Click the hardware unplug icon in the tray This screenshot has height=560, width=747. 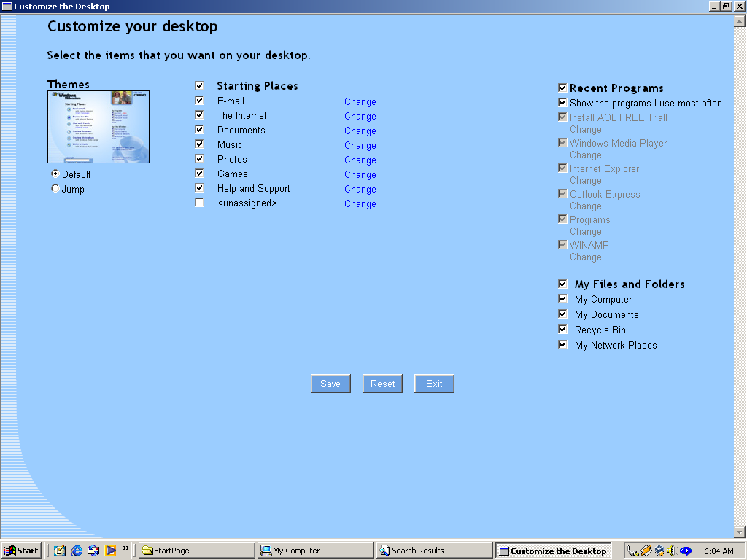point(632,551)
